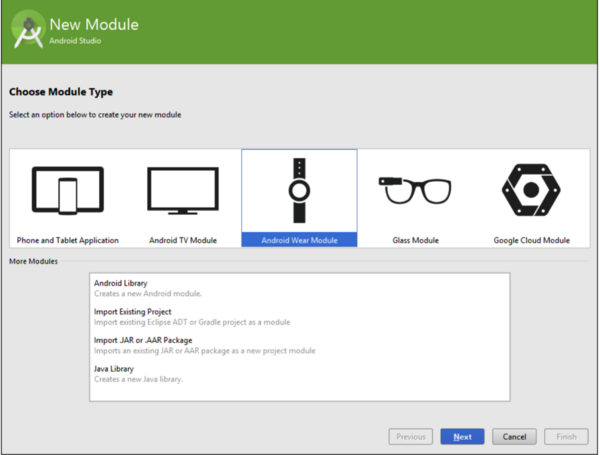This screenshot has height=455, width=600.
Task: Click the Previous button
Action: (x=411, y=437)
